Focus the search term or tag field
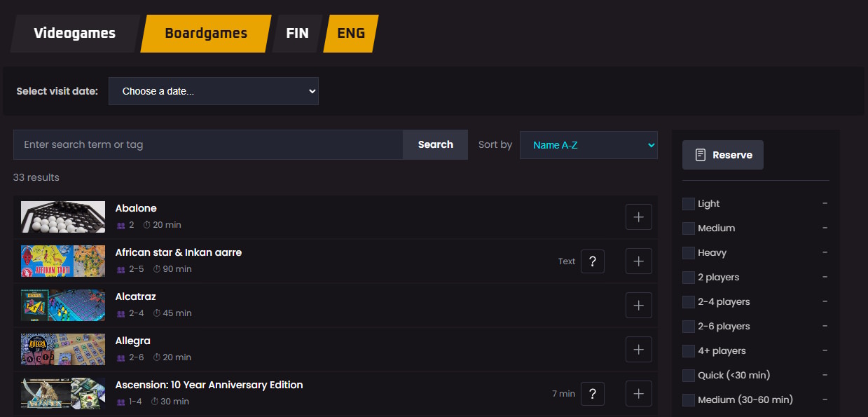 click(x=207, y=144)
